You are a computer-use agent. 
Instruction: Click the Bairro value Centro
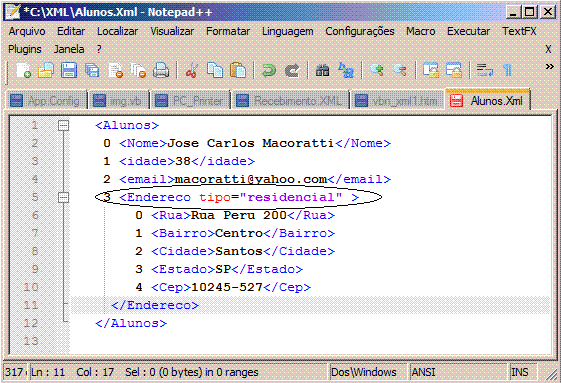click(239, 233)
